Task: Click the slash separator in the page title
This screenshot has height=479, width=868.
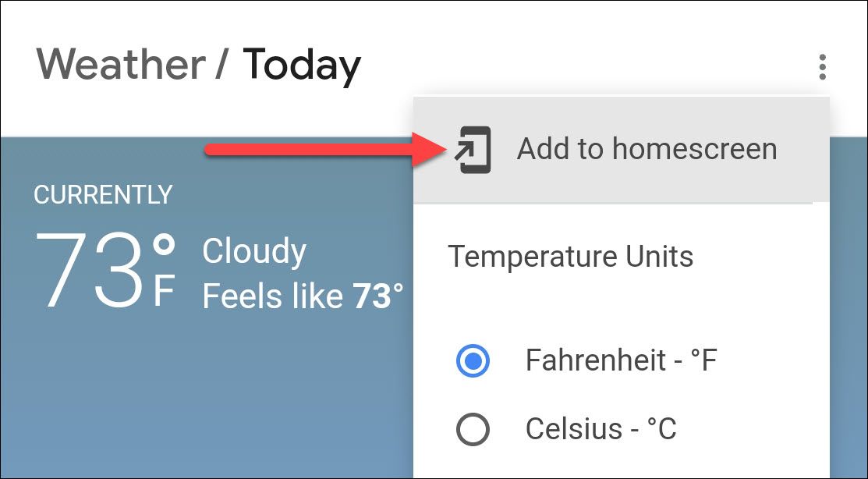Action: (x=224, y=65)
